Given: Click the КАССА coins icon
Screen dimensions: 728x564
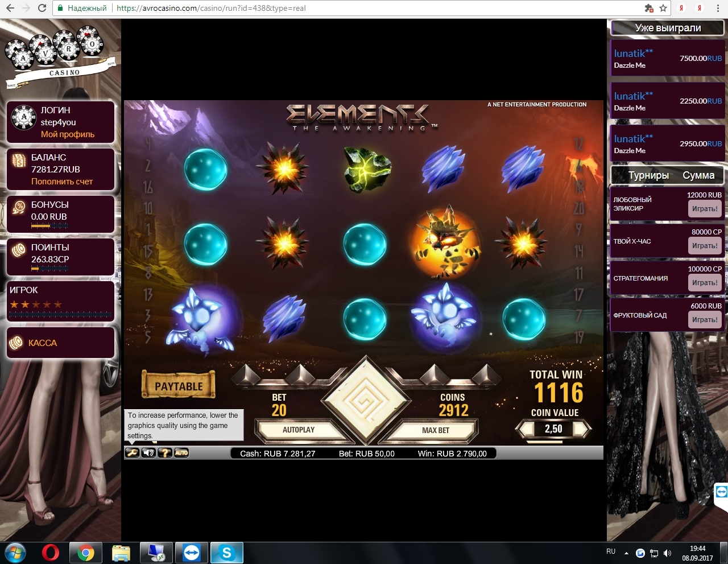Looking at the screenshot, I should pyautogui.click(x=16, y=343).
